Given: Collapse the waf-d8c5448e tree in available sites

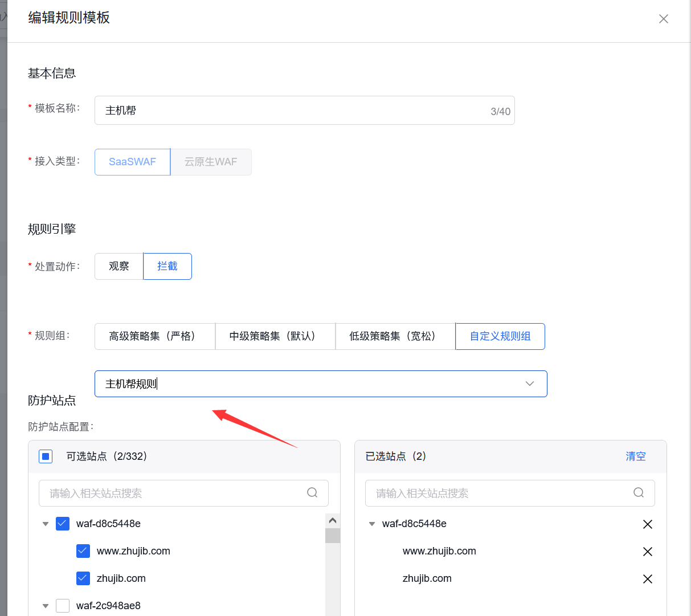Looking at the screenshot, I should click(46, 523).
